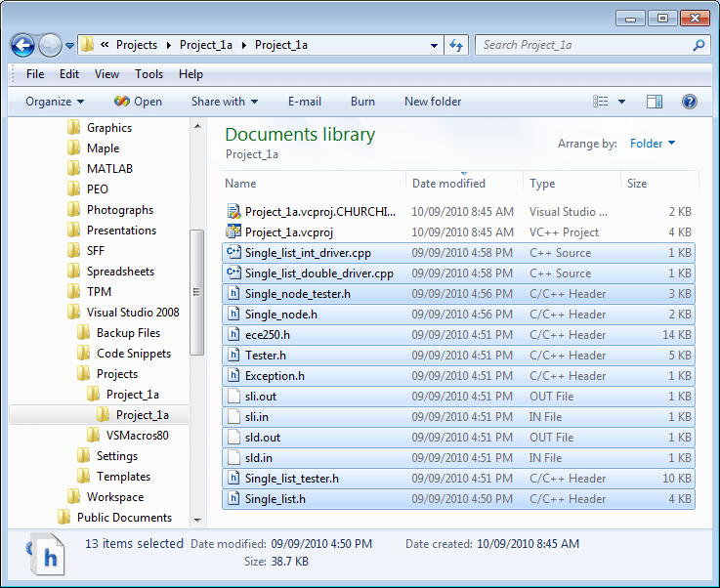Create a New folder
Viewport: 720px width, 588px height.
pos(433,102)
